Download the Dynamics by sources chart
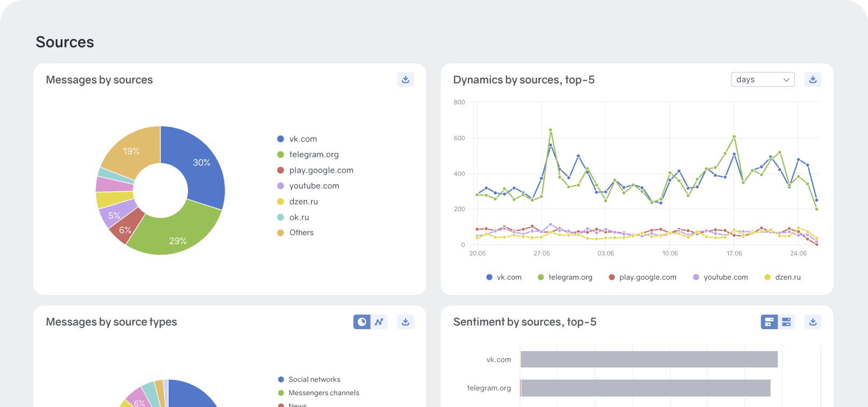 (813, 79)
